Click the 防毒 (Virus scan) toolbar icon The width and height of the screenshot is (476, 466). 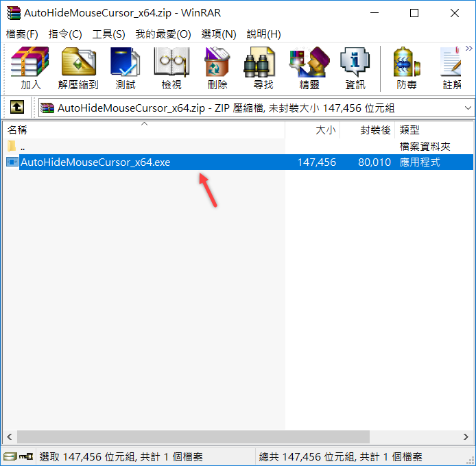tap(407, 69)
